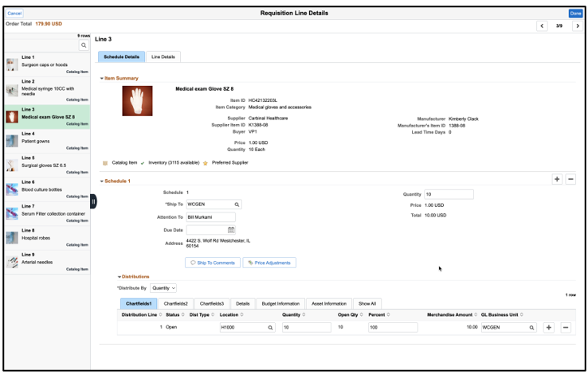This screenshot has width=588, height=374.
Task: Click the side panel collapse handle
Action: pos(93,201)
